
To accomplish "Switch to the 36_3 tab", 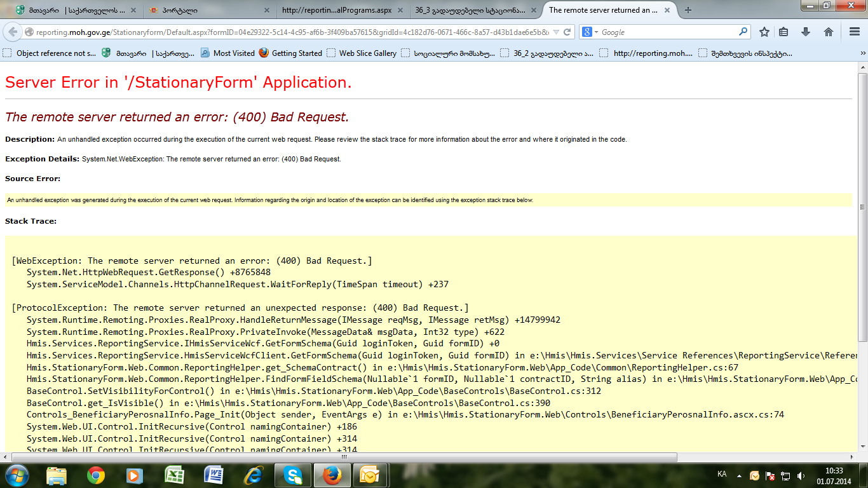I will point(469,10).
